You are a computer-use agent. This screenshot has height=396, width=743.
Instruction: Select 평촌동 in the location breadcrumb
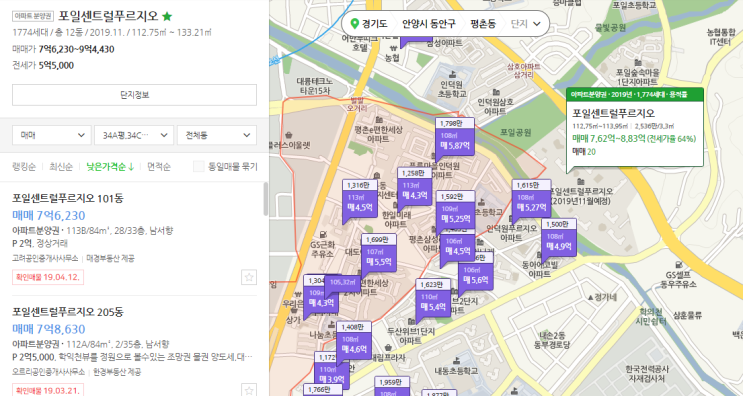(x=483, y=23)
